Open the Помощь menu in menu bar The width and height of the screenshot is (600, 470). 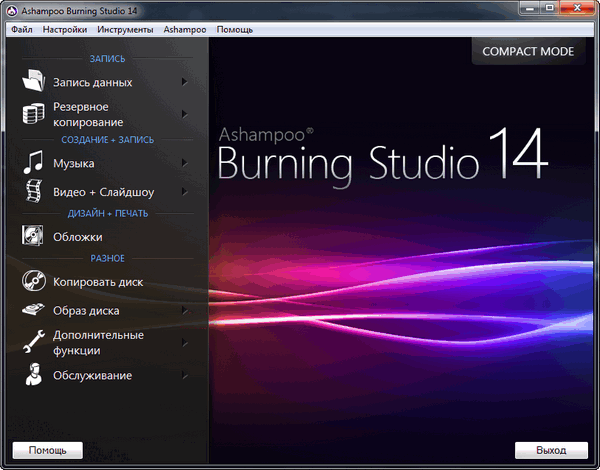coord(235,29)
